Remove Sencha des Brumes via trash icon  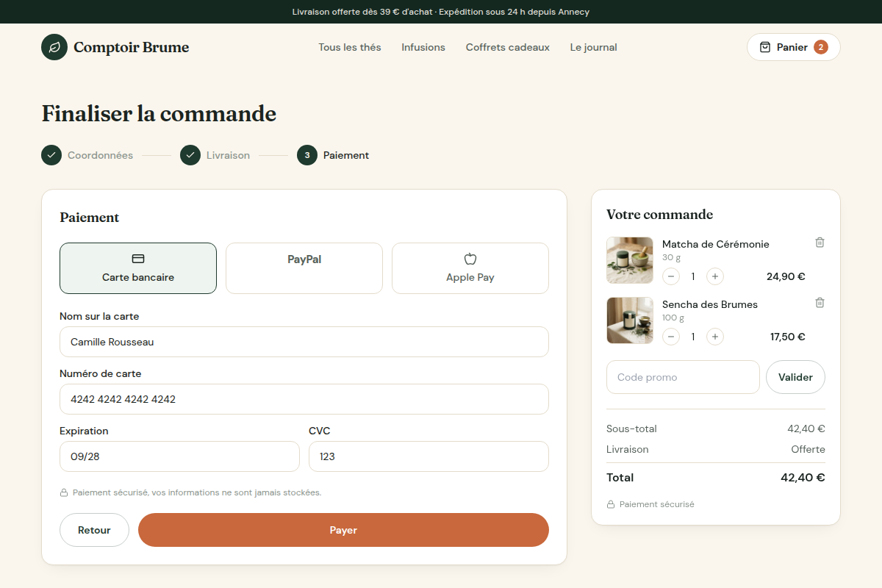coord(820,303)
